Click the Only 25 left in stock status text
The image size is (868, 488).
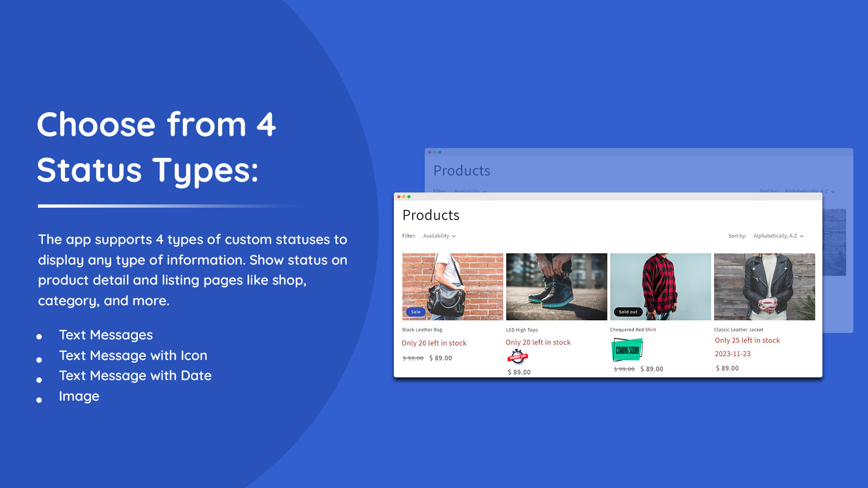[x=748, y=341]
